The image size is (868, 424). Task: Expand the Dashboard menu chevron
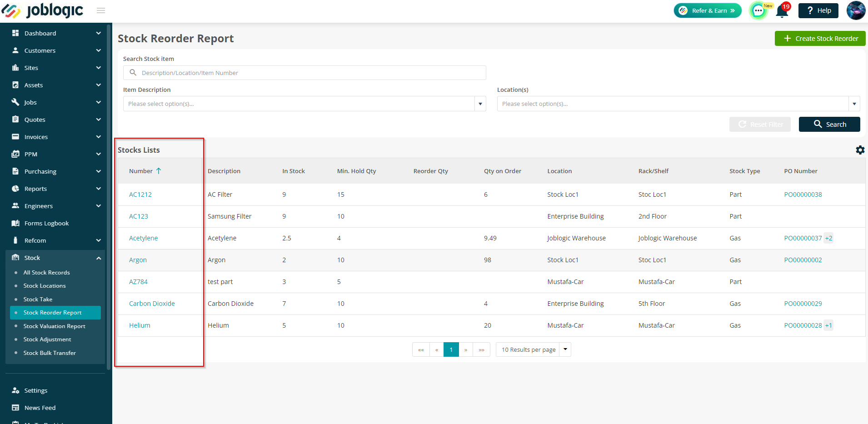point(99,33)
